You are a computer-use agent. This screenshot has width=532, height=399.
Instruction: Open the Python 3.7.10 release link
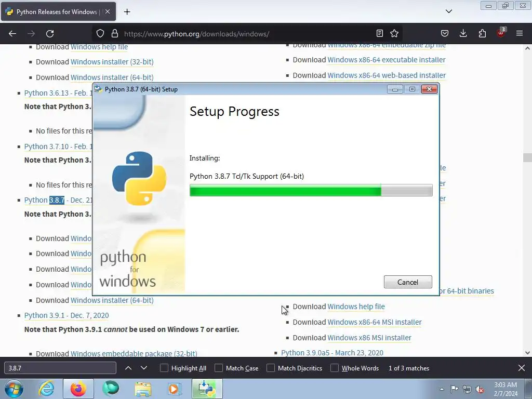point(58,147)
